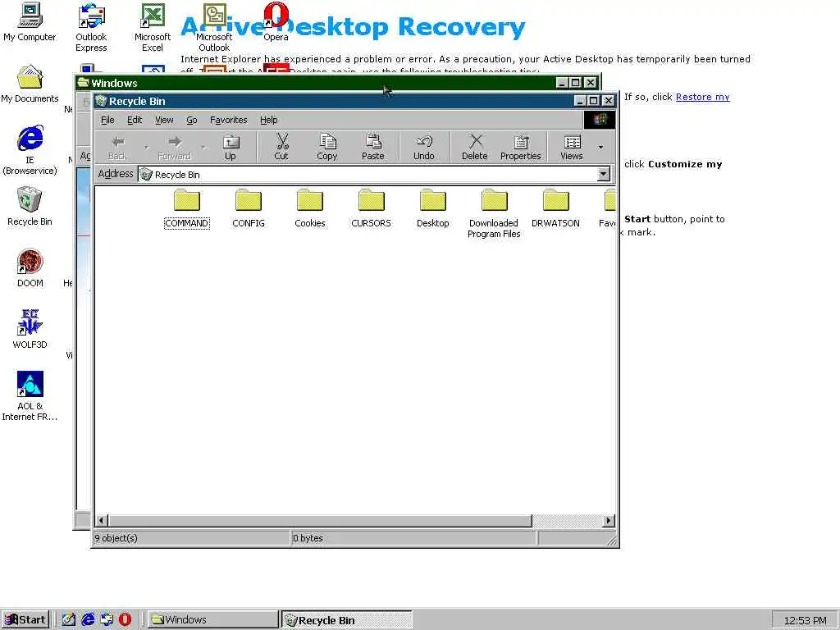The height and width of the screenshot is (630, 840).
Task: Select the Cookies folder
Action: click(x=309, y=209)
